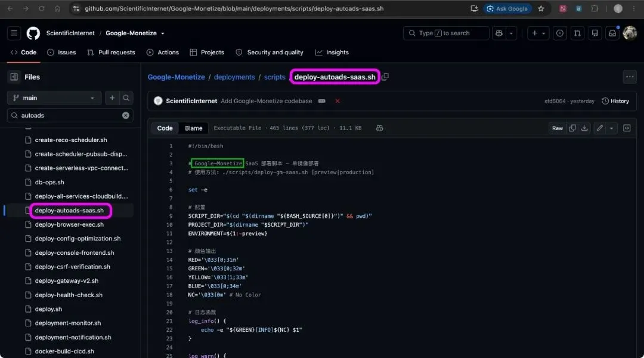The height and width of the screenshot is (358, 644).
Task: Click the create new plus icon
Action: (x=534, y=33)
